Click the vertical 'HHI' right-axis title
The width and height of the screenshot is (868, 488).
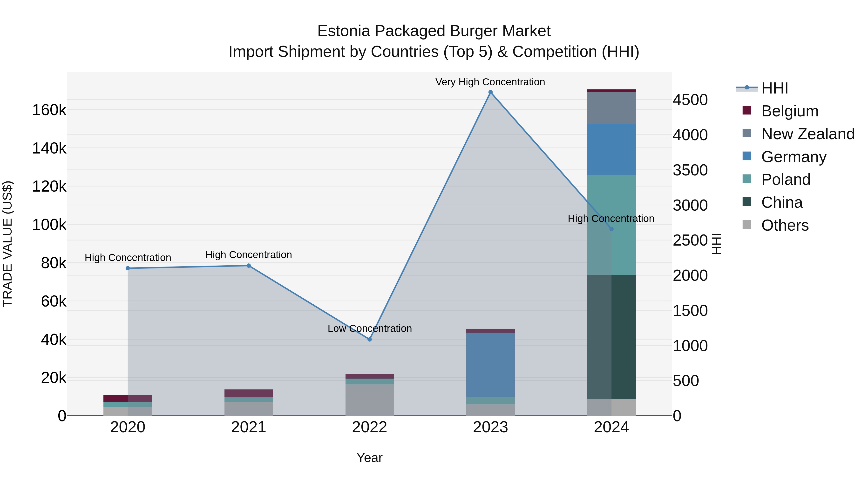pos(717,244)
